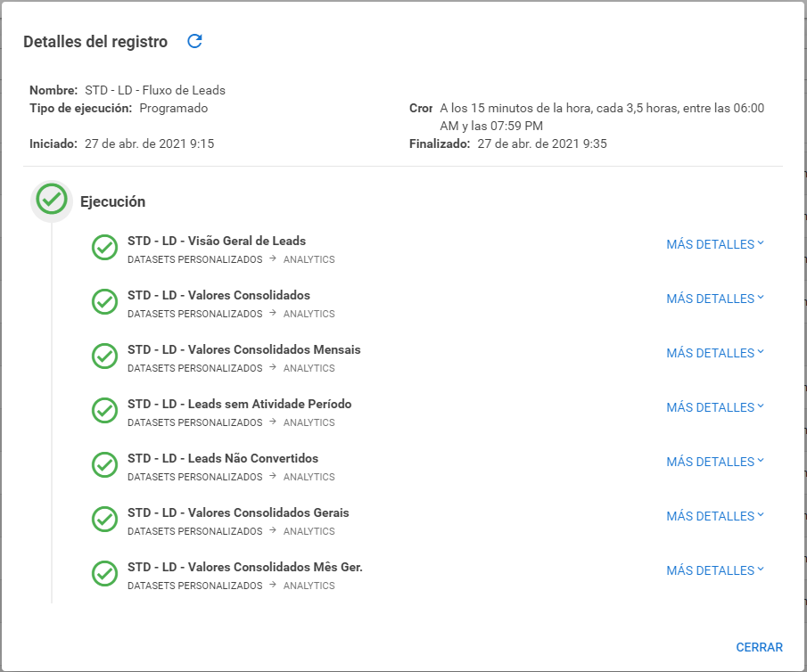Click the green Ejecución status check icon
The height and width of the screenshot is (672, 807).
[52, 199]
